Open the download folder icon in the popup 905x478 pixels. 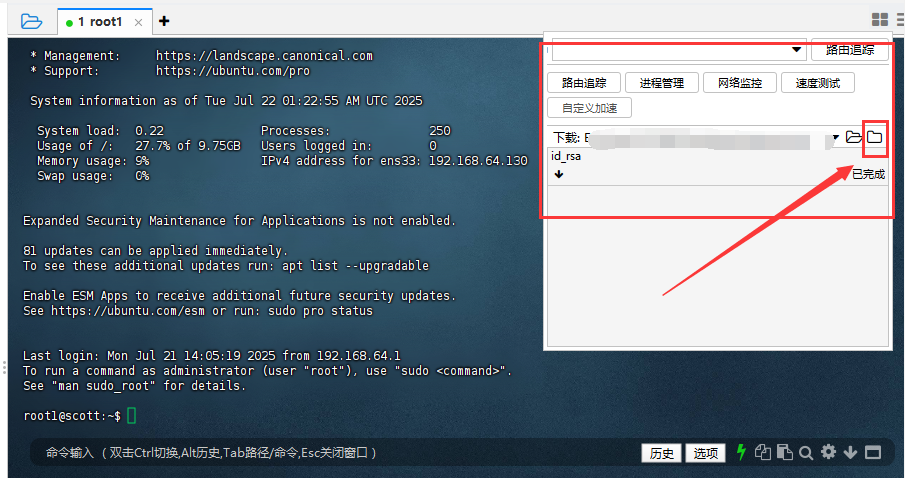(874, 137)
